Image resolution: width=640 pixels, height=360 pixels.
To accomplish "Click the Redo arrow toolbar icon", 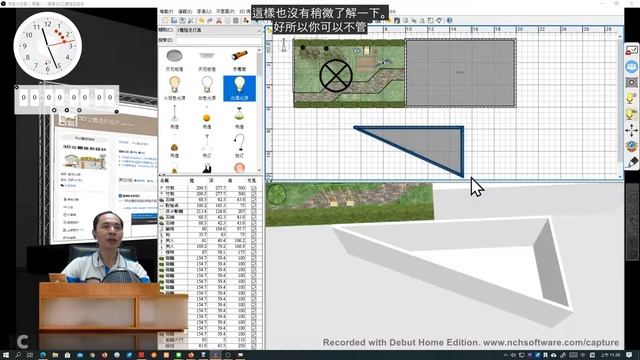I will pos(210,20).
